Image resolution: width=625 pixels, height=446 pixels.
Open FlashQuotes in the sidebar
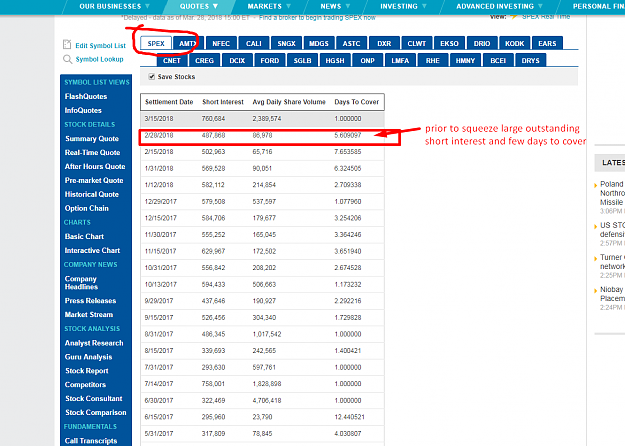tap(86, 96)
